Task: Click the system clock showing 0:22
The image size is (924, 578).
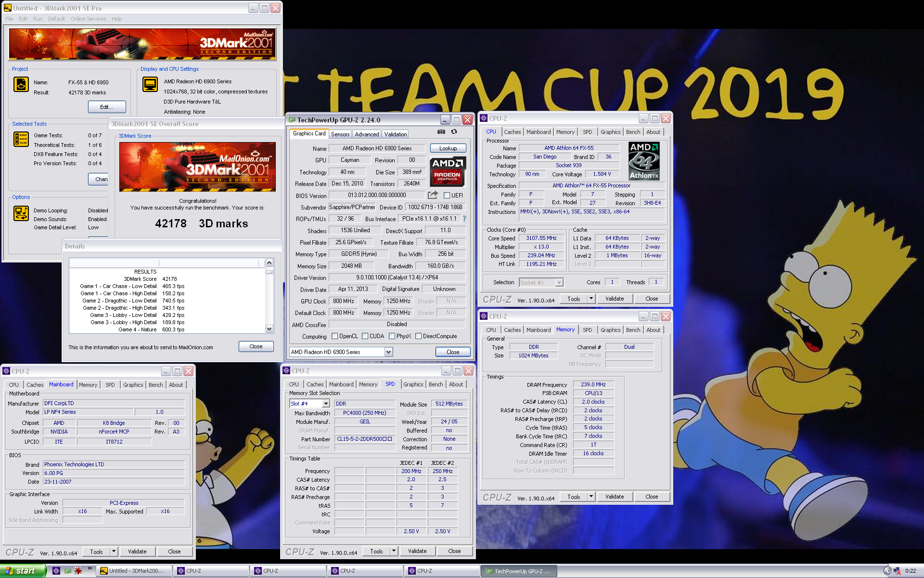Action: (x=911, y=571)
